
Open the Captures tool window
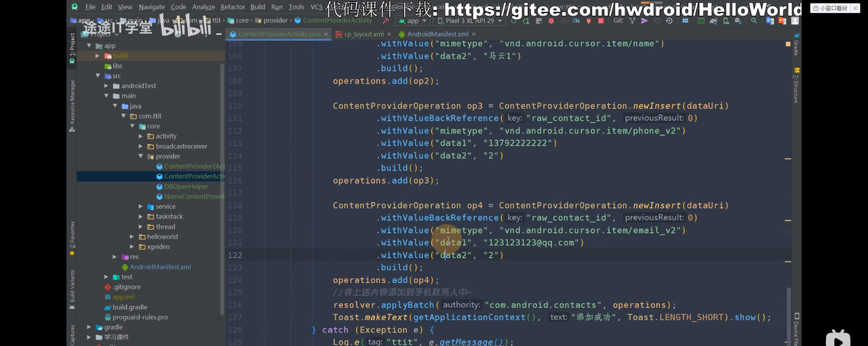click(x=72, y=335)
